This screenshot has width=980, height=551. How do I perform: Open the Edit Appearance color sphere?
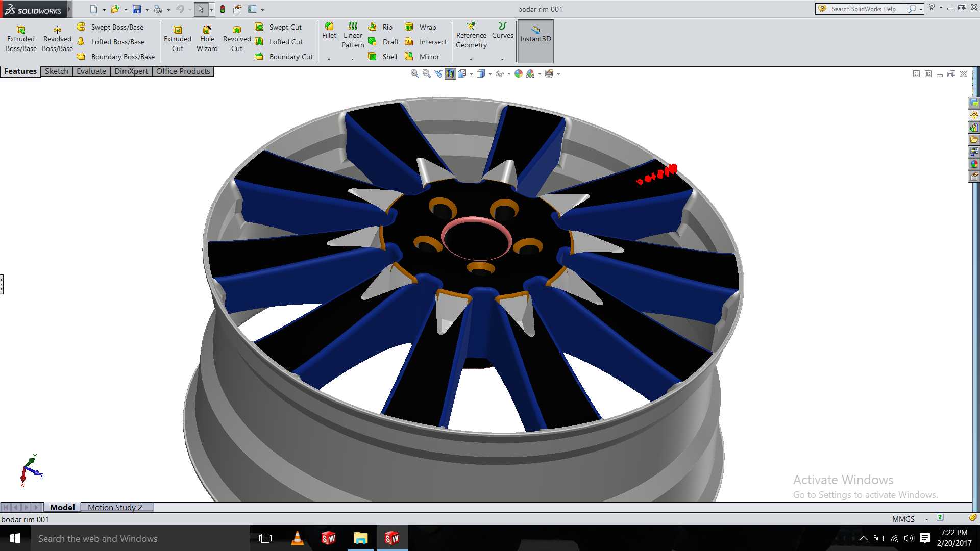coord(519,74)
